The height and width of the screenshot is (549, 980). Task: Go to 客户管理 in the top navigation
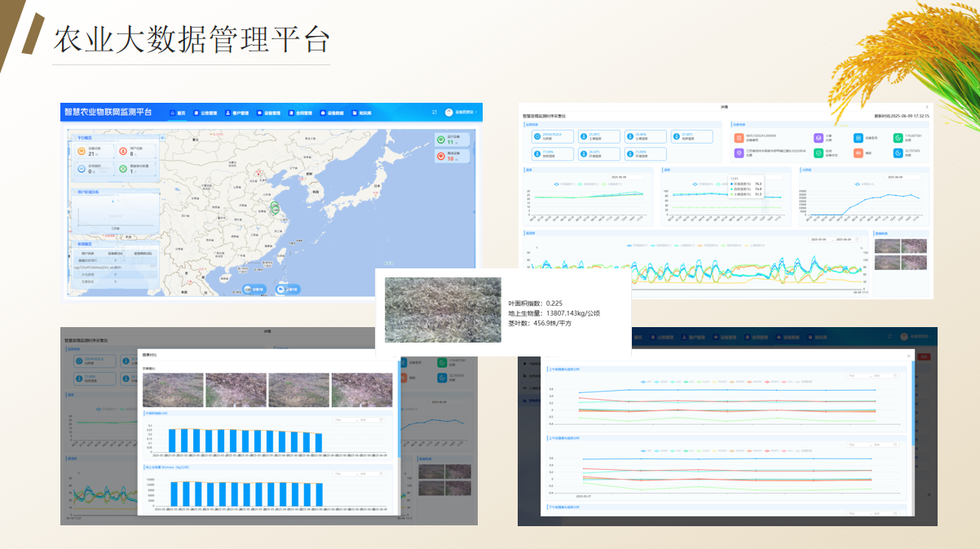(236, 113)
